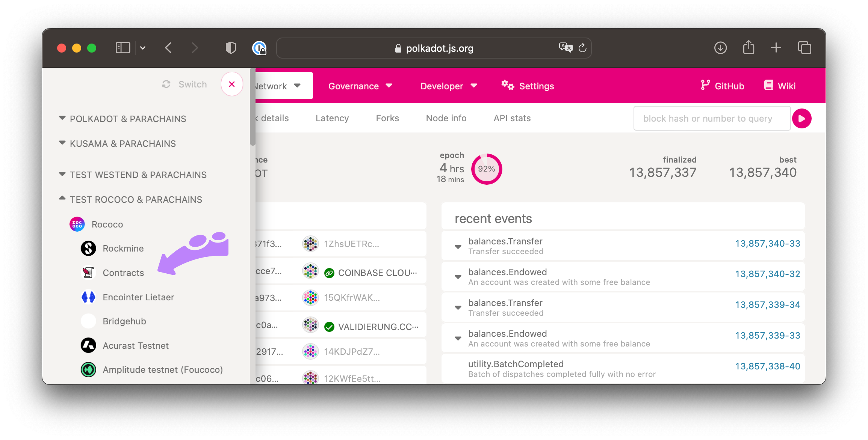The height and width of the screenshot is (440, 868).
Task: Select the Bridgehub network
Action: [x=114, y=321]
